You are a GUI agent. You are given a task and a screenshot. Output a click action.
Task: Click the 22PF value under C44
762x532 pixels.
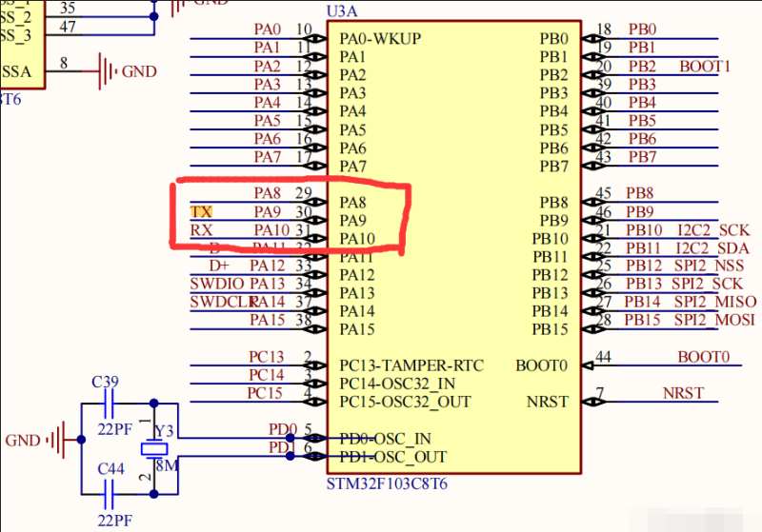tap(114, 521)
